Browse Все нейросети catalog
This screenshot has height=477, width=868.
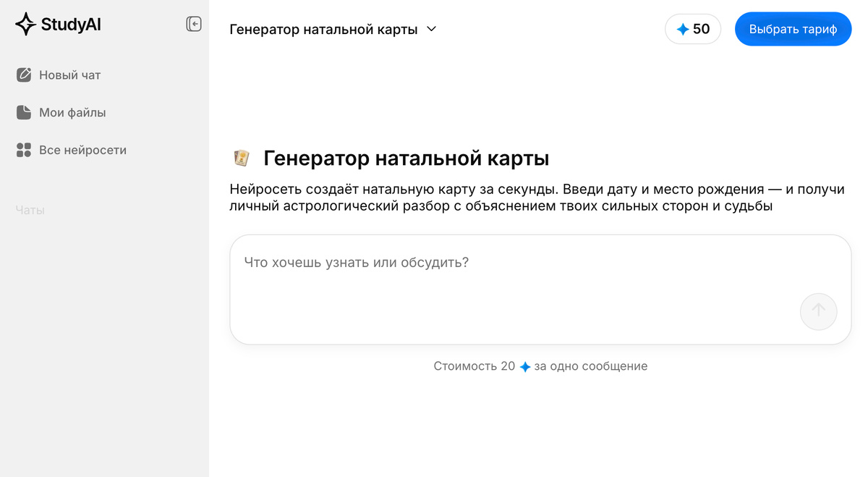pyautogui.click(x=83, y=150)
